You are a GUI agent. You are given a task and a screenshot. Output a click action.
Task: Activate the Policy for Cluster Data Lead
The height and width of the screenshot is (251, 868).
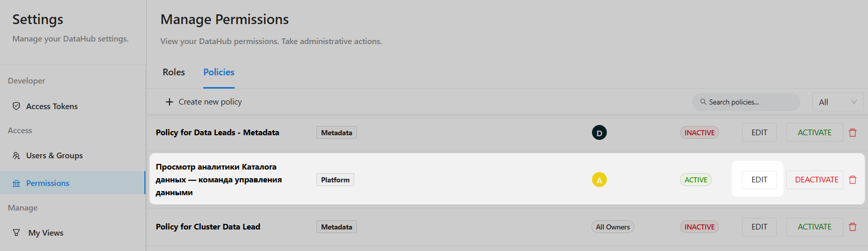(814, 227)
